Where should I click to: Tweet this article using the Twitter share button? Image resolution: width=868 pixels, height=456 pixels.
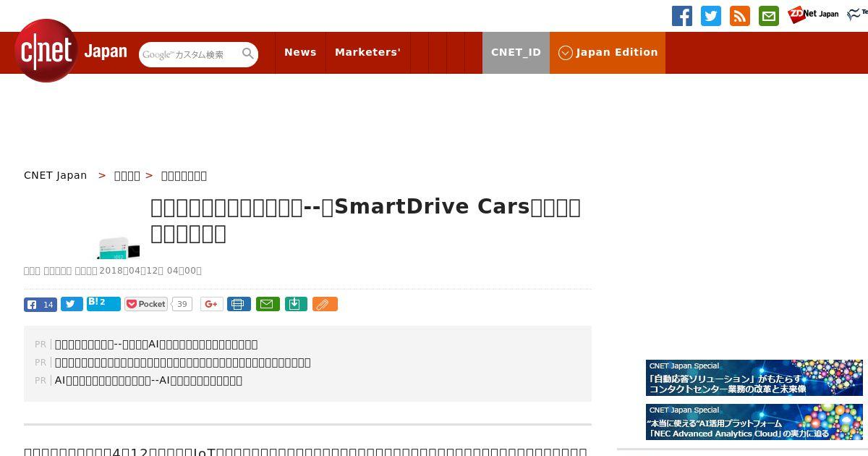72,304
